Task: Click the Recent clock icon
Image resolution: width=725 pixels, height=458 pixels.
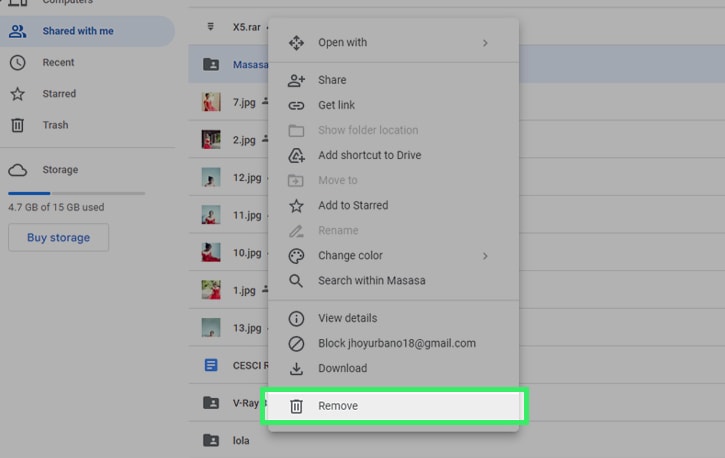Action: (18, 62)
